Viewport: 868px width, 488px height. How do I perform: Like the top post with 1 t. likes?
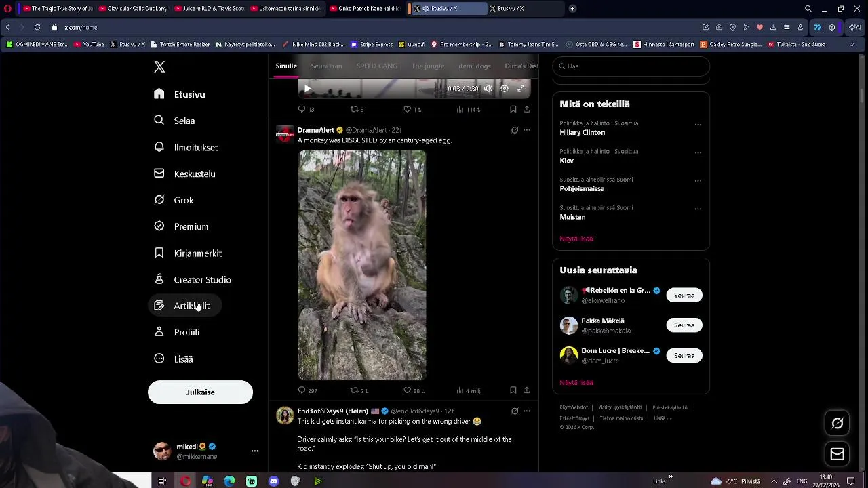coord(412,109)
